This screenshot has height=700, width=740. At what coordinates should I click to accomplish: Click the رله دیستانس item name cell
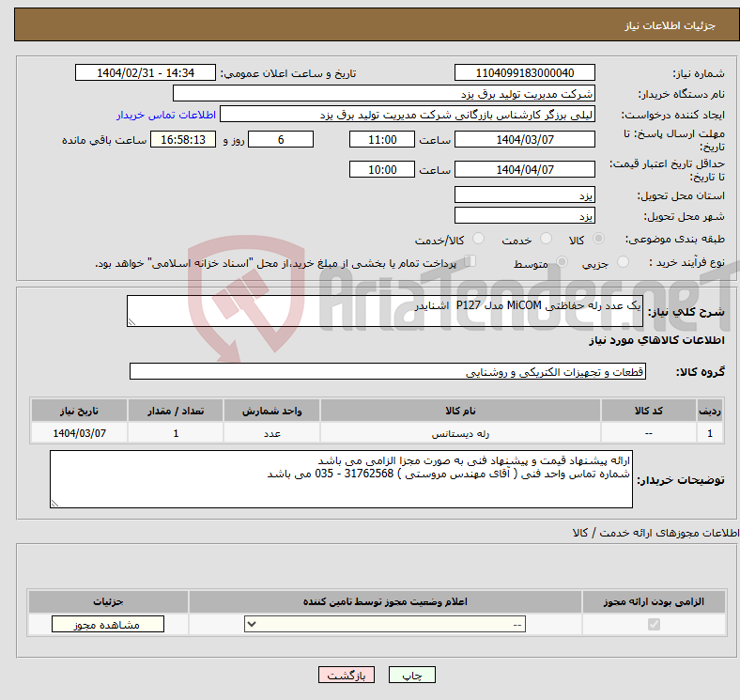(x=460, y=433)
